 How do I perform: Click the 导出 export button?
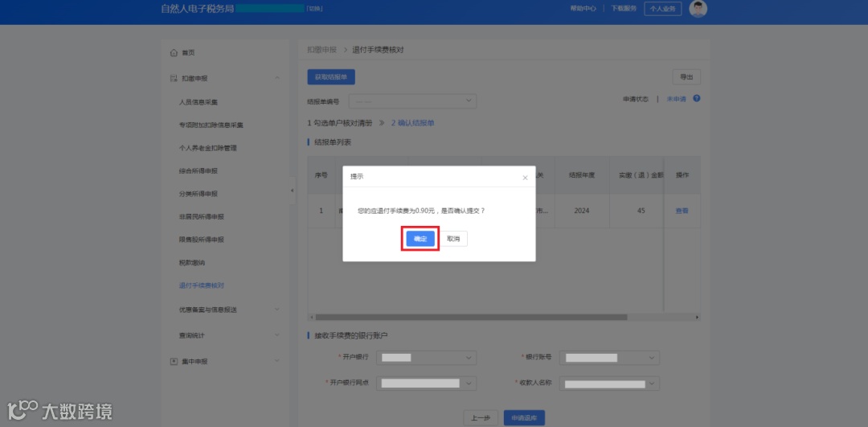[686, 77]
